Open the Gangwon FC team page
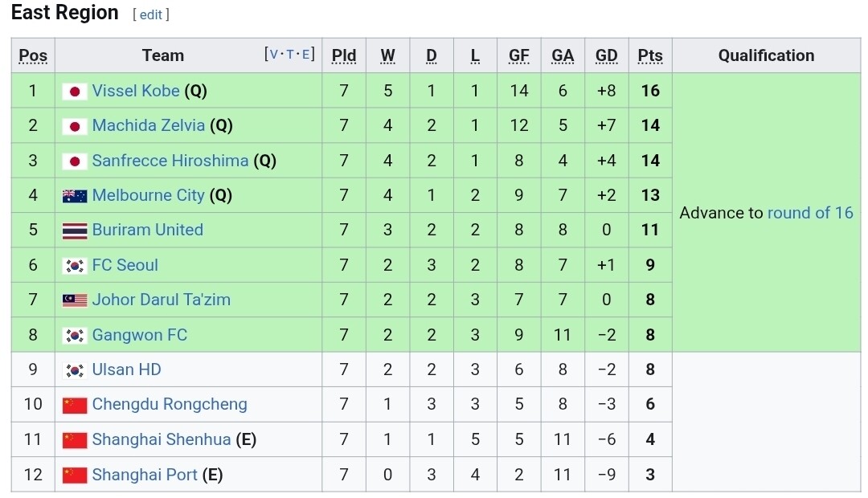 [139, 335]
